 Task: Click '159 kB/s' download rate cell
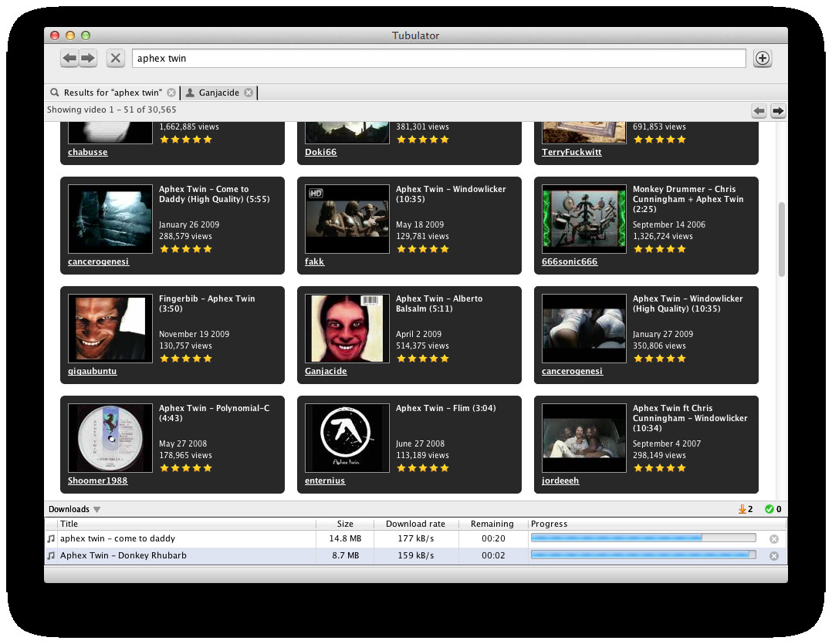tap(416, 555)
